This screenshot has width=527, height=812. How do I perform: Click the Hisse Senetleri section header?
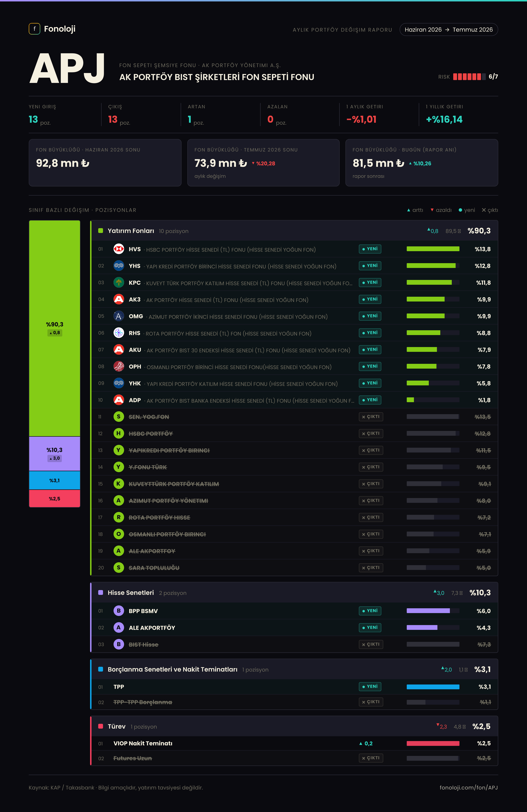(x=294, y=593)
